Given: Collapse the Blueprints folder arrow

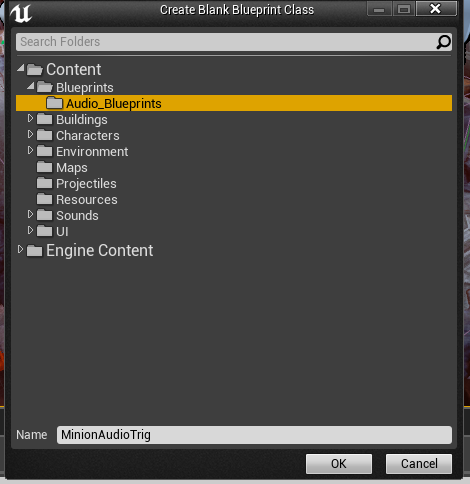Looking at the screenshot, I should (x=31, y=86).
